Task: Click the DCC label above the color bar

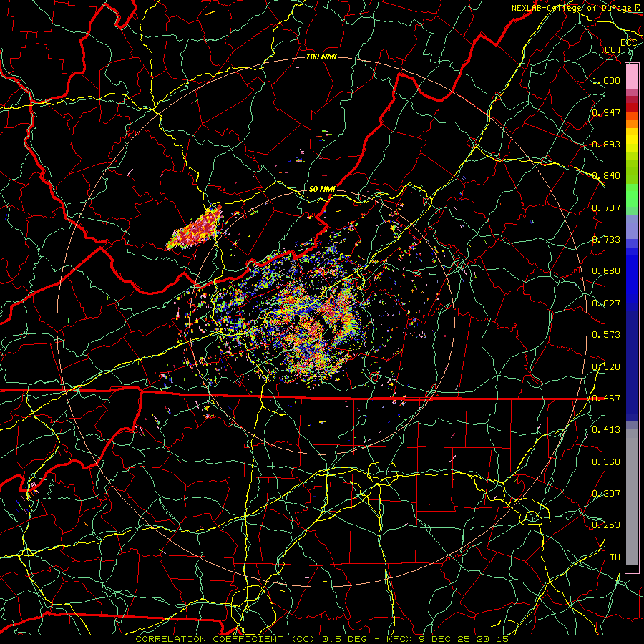Action: (628, 43)
